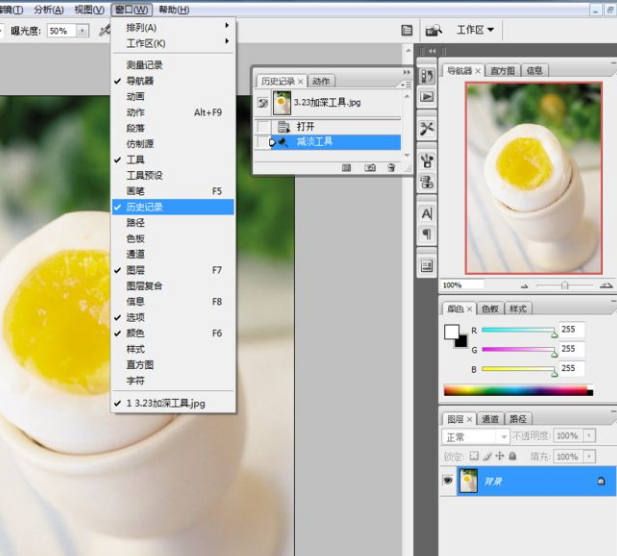Switch to the 直方图 tab
The image size is (617, 556).
click(502, 71)
